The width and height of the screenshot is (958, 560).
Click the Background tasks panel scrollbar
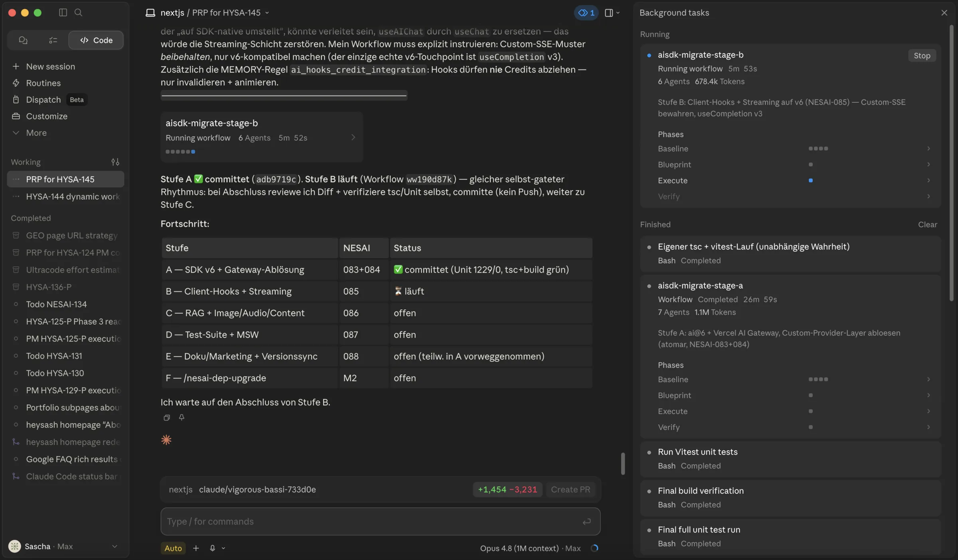coord(951,163)
